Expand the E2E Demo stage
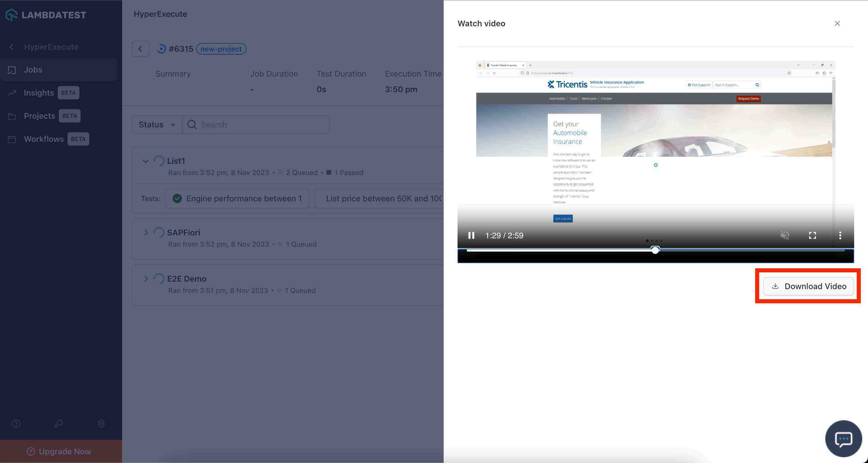The height and width of the screenshot is (463, 868). [145, 279]
